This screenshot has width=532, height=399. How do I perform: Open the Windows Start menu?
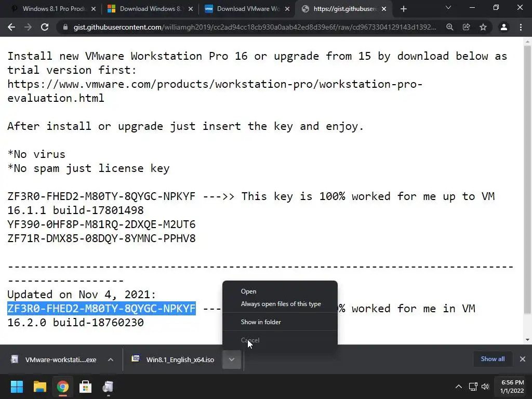(17, 387)
